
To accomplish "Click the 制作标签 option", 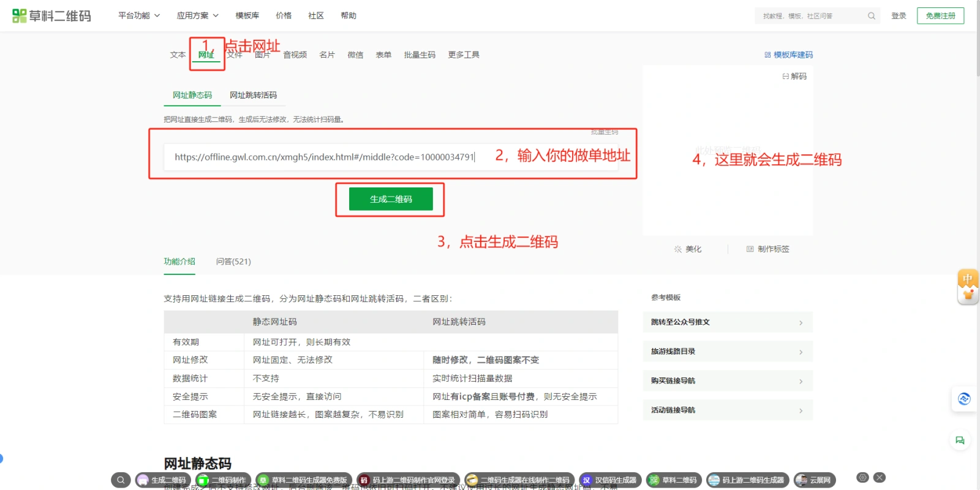I will coord(767,249).
